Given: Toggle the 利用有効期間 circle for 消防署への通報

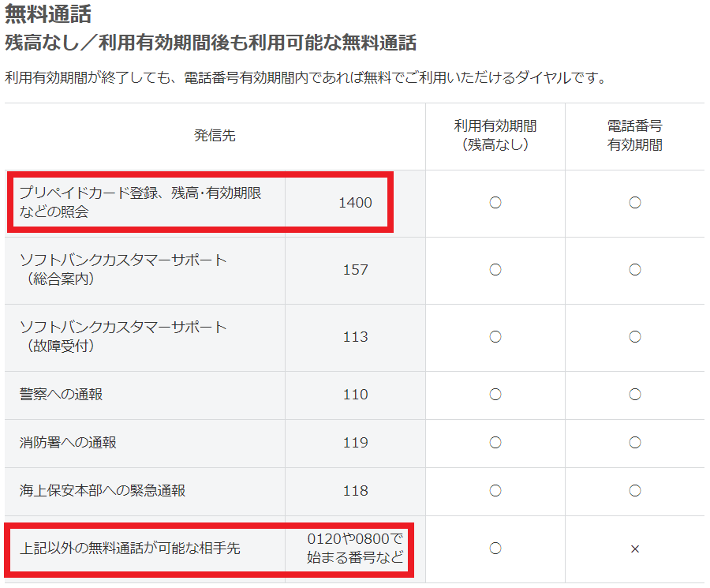Looking at the screenshot, I should [x=495, y=443].
